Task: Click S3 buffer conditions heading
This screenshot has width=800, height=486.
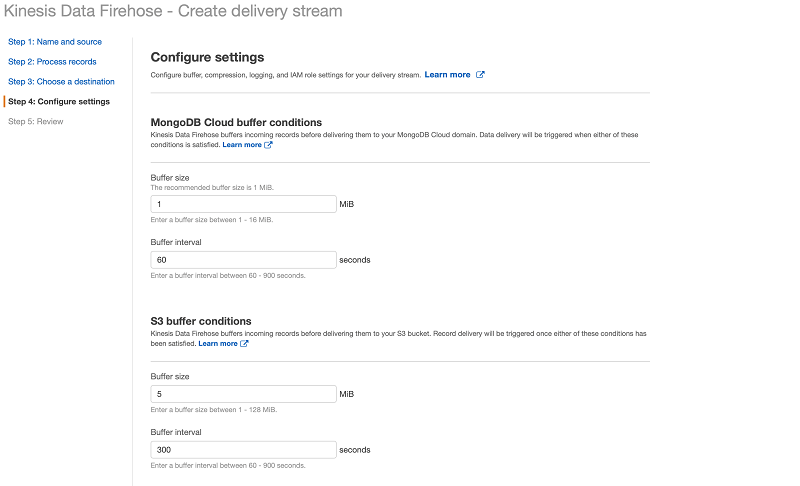Action: [201, 321]
